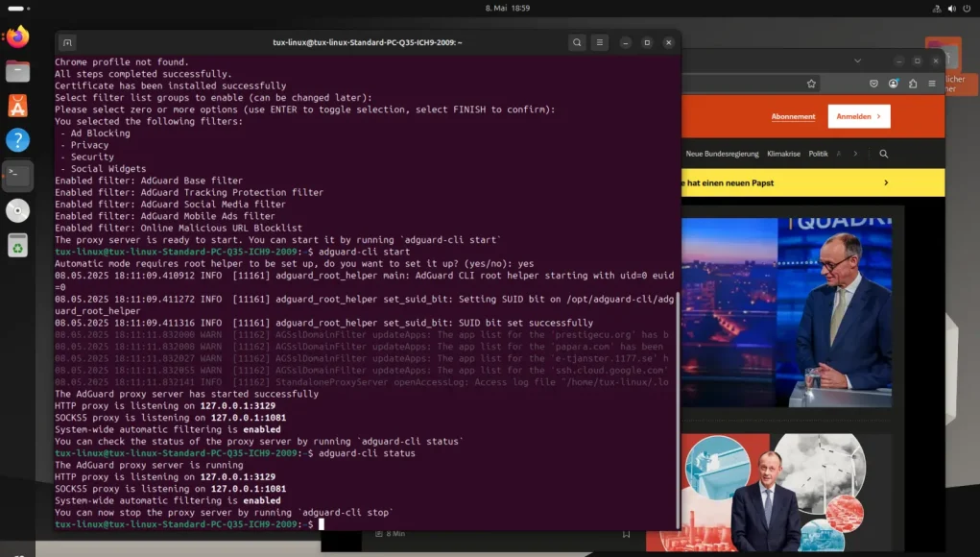Open the Help icon in the dock
This screenshot has width=980, height=557.
click(17, 140)
